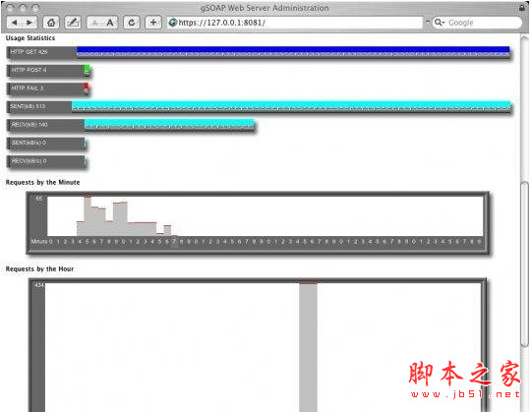Click the SENT(kB/s) 0 label
The width and height of the screenshot is (532, 412).
(29, 143)
